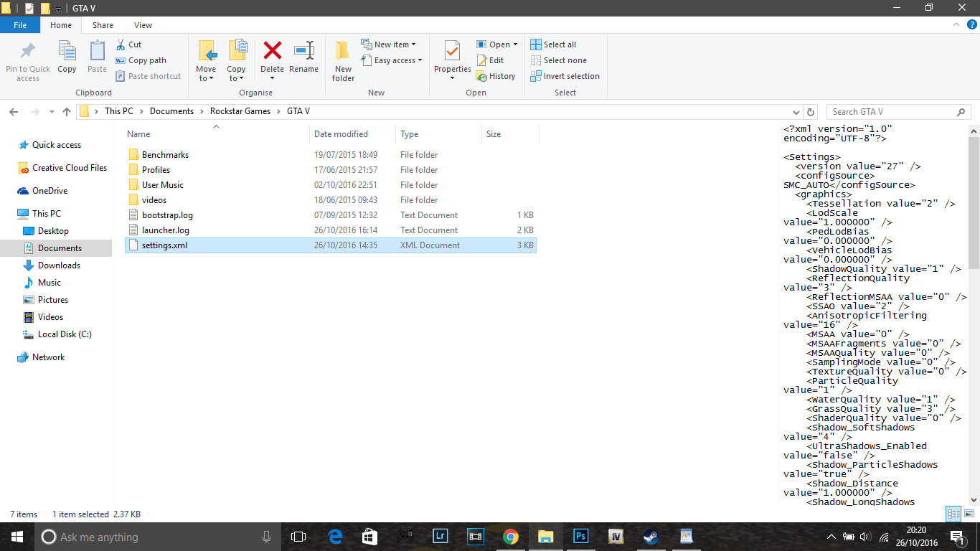Edit the selected file via ribbon Edit
The image size is (980, 551).
(x=491, y=60)
